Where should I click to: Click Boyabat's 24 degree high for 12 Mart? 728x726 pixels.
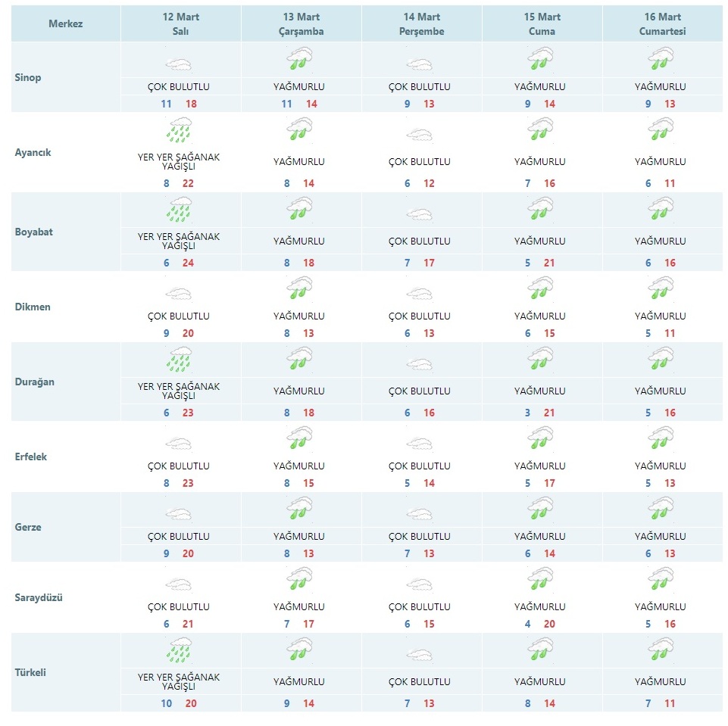click(x=188, y=263)
